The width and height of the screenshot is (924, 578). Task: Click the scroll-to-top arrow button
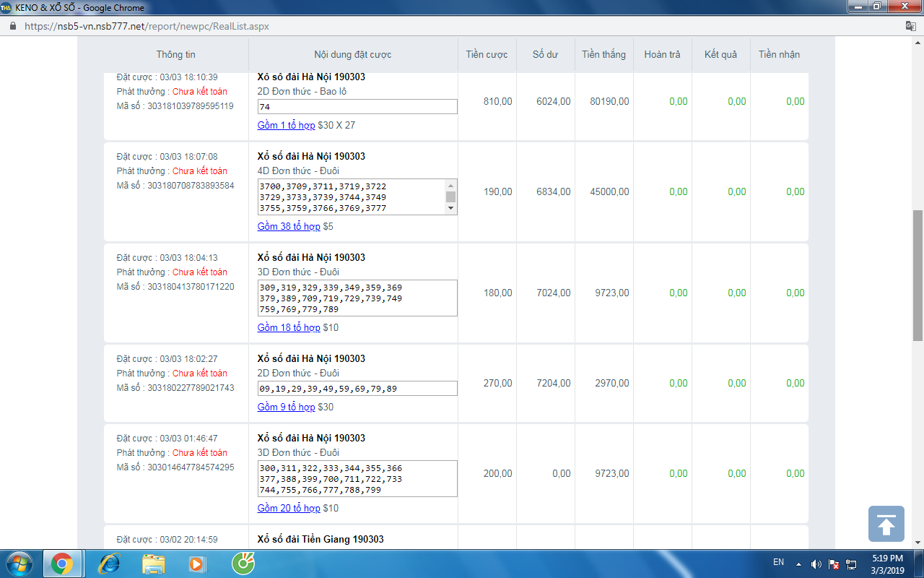(x=886, y=524)
